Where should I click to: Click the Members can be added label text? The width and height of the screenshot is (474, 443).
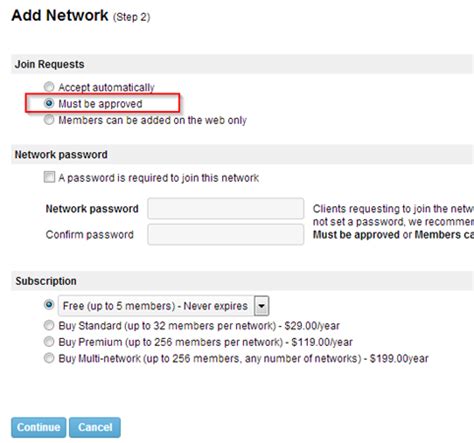tap(153, 120)
